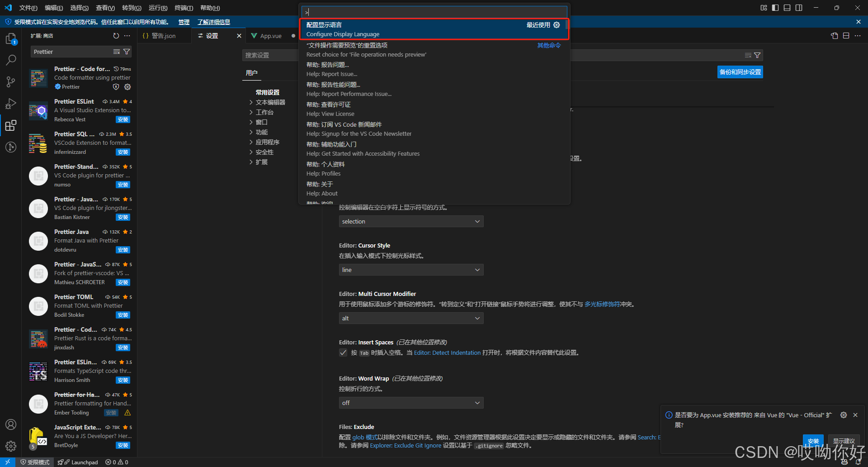The height and width of the screenshot is (467, 868).
Task: Filter settings with the funnel icon
Action: 757,55
